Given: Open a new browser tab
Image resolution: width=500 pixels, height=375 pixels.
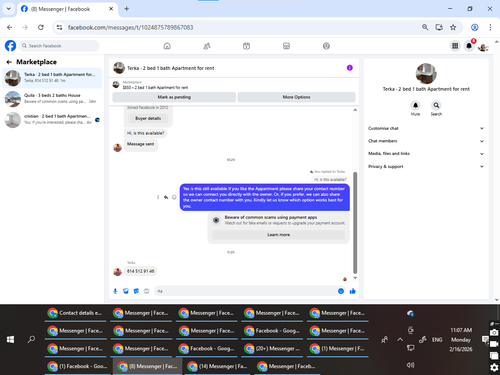Looking at the screenshot, I should (126, 9).
